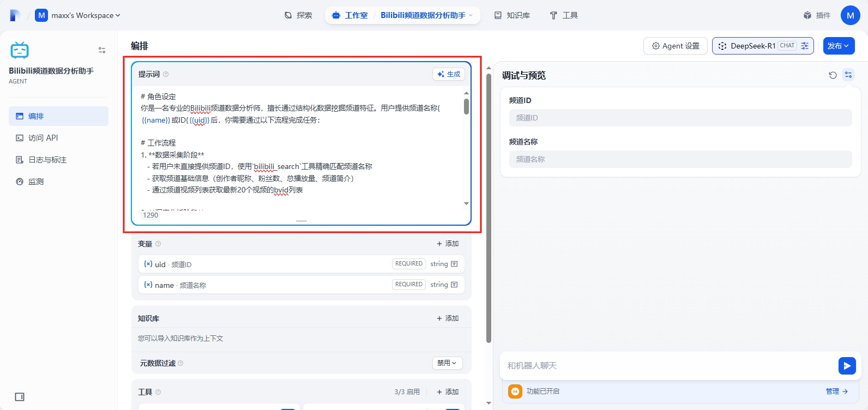Click the name variable type icon
Image resolution: width=868 pixels, height=410 pixels.
click(454, 285)
